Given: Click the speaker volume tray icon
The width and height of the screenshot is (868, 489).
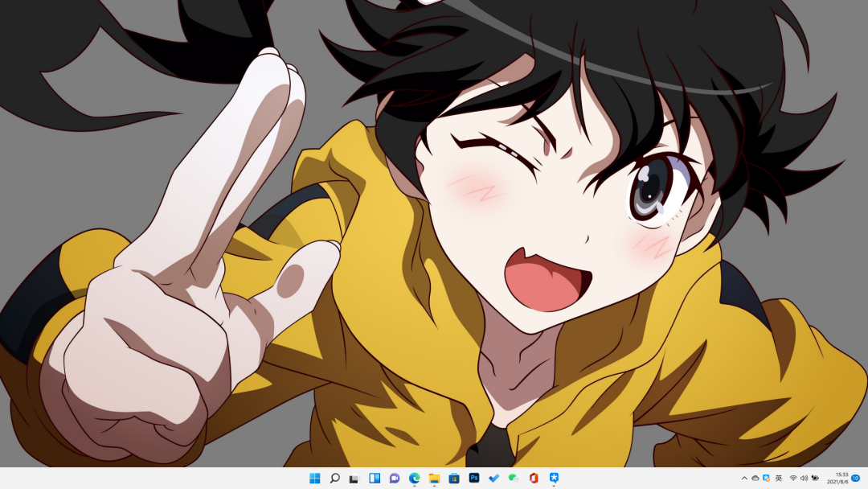Looking at the screenshot, I should point(805,479).
